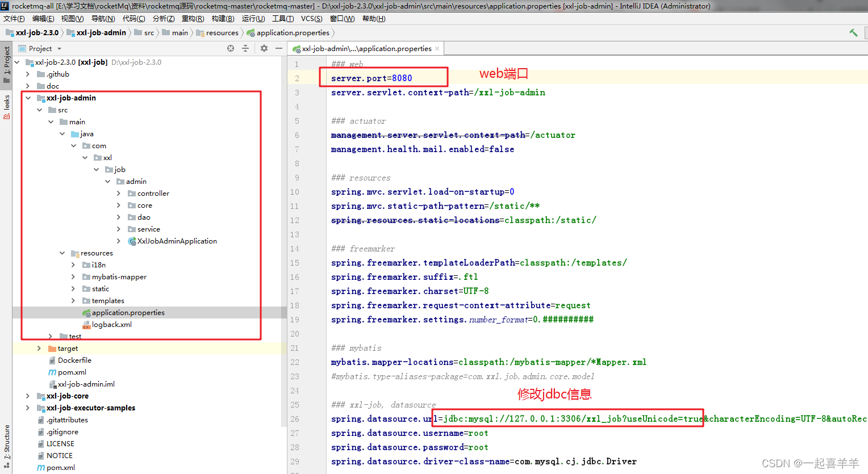Click xxl-job-2.3.0 breadcrumb
This screenshot has width=868, height=474.
click(x=32, y=33)
